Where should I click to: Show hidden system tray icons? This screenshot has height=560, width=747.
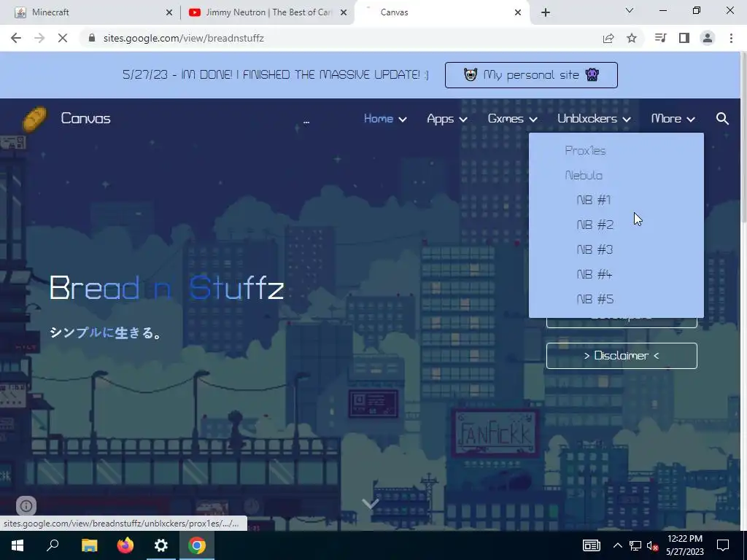617,545
